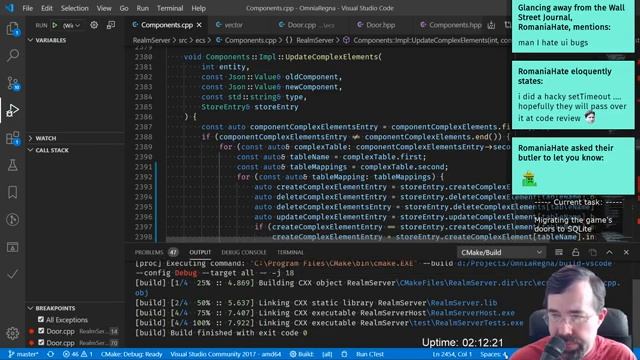The width and height of the screenshot is (640, 360).
Task: Open launch.json with the debug gear icon
Action: (94, 25)
